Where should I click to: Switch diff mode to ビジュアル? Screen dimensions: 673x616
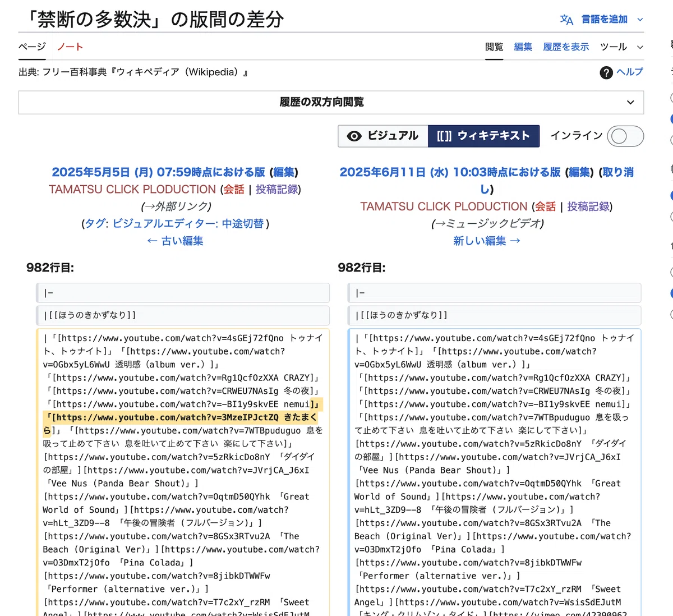(383, 136)
